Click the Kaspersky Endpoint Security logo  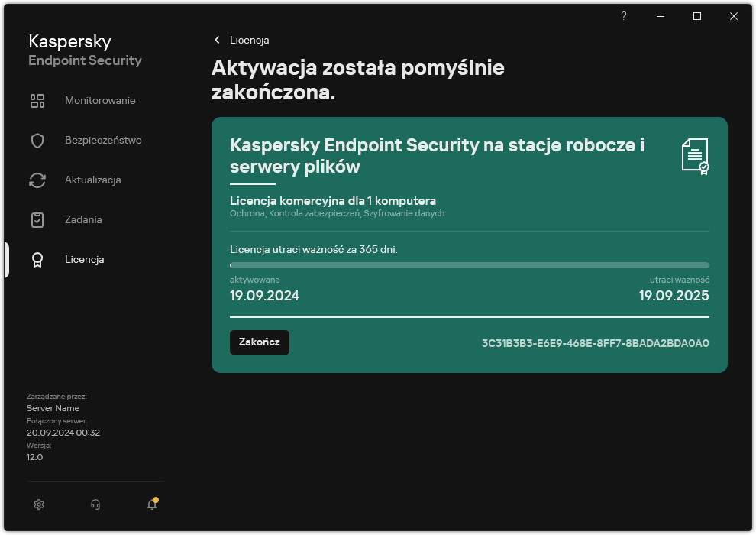pos(84,50)
